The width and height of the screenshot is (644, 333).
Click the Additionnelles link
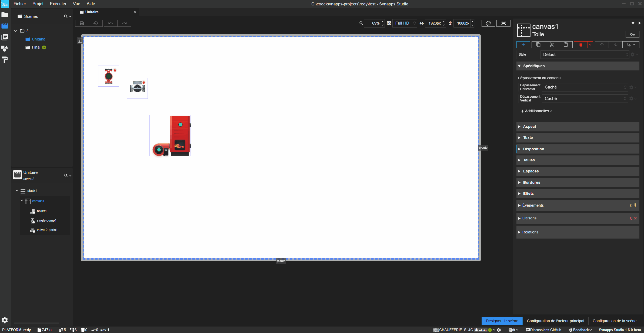[x=536, y=111]
